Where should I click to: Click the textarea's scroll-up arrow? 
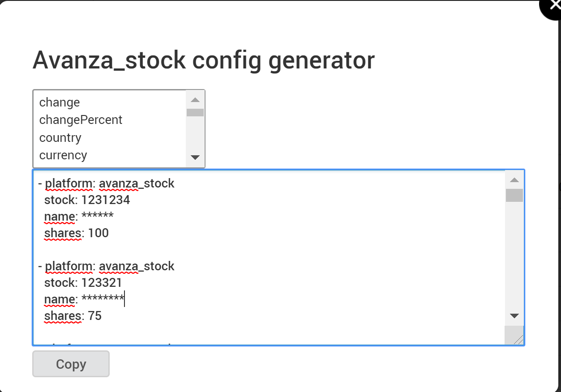514,179
